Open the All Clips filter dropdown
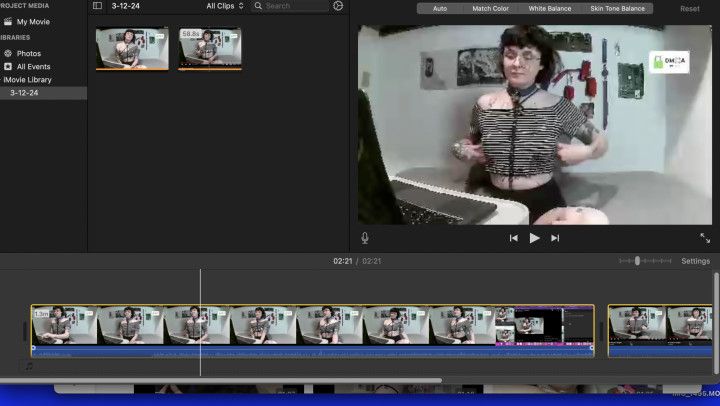Screen dimensions: 720x406 [225, 6]
